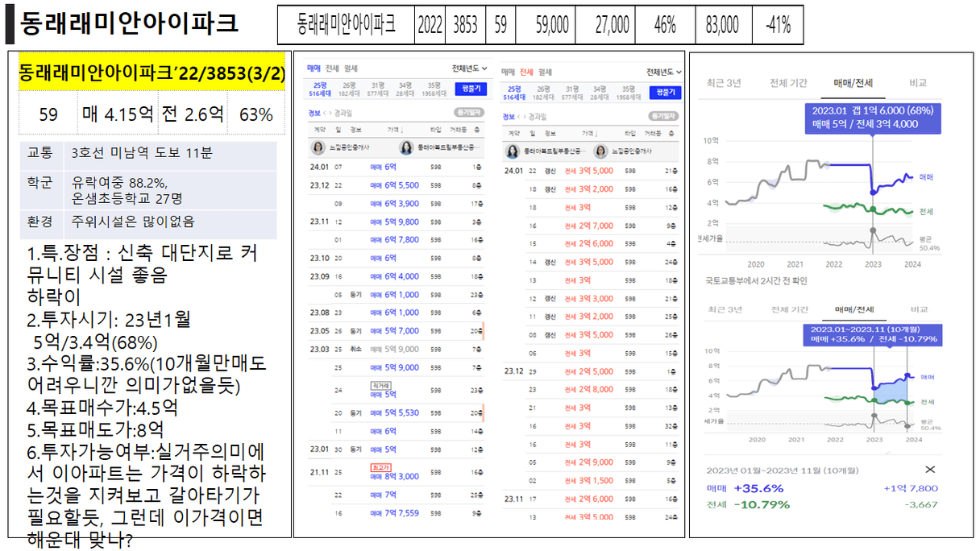Image resolution: width=980 pixels, height=551 pixels.
Task: Click the 매매 5억 5,530 sale row
Action: coord(397,412)
